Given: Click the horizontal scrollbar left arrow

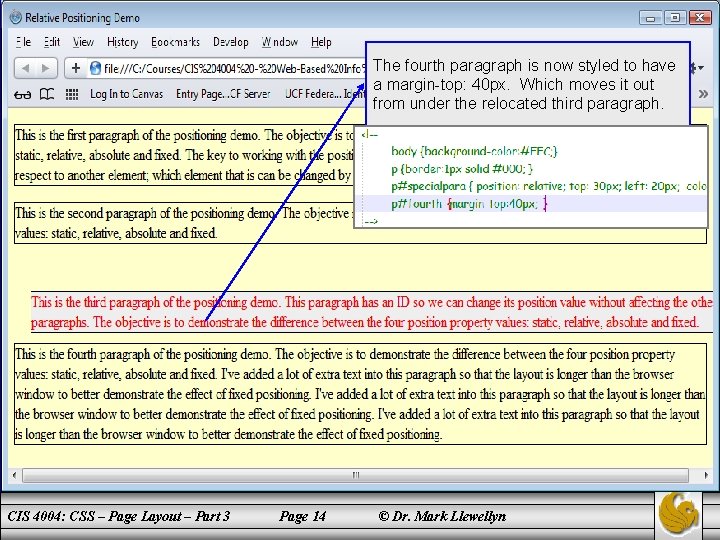Looking at the screenshot, I should pos(15,475).
